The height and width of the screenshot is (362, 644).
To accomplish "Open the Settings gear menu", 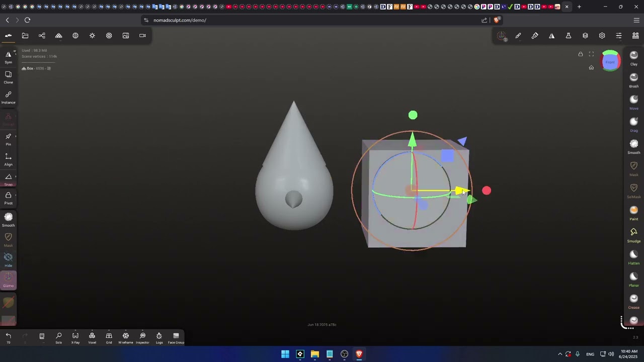I will [x=602, y=36].
